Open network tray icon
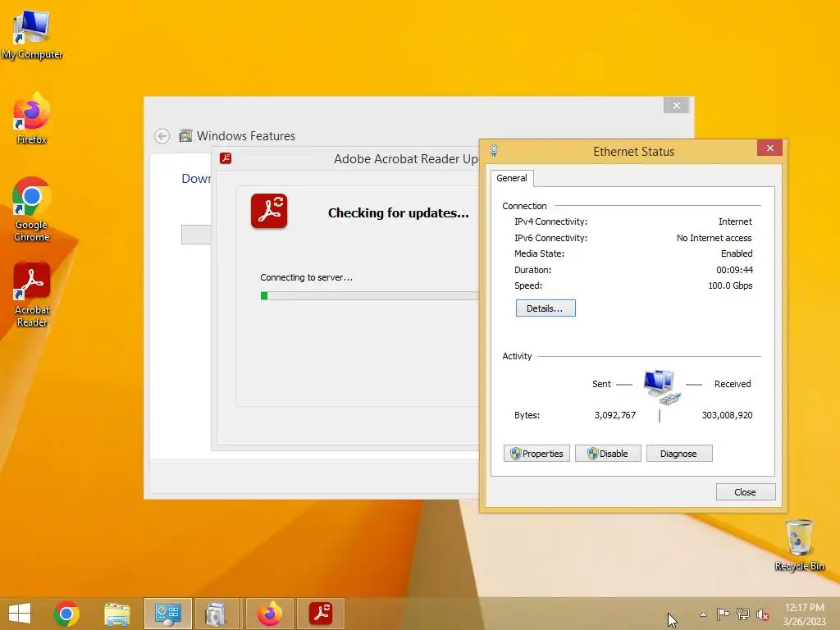The image size is (840, 630). tap(743, 614)
